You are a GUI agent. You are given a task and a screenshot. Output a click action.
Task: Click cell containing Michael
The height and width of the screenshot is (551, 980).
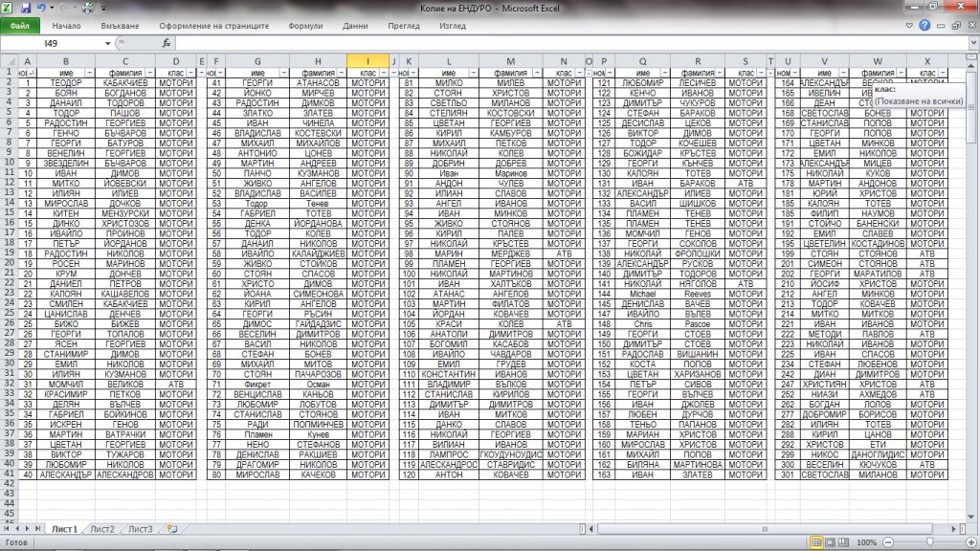642,294
